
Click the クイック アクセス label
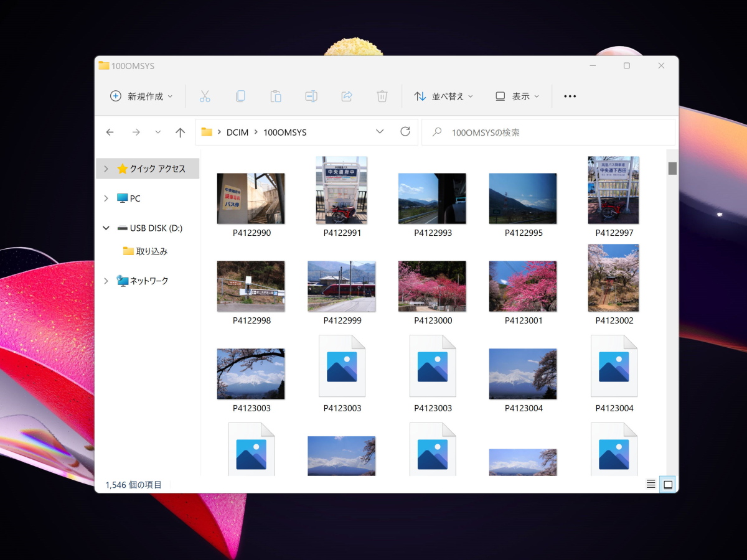click(157, 169)
